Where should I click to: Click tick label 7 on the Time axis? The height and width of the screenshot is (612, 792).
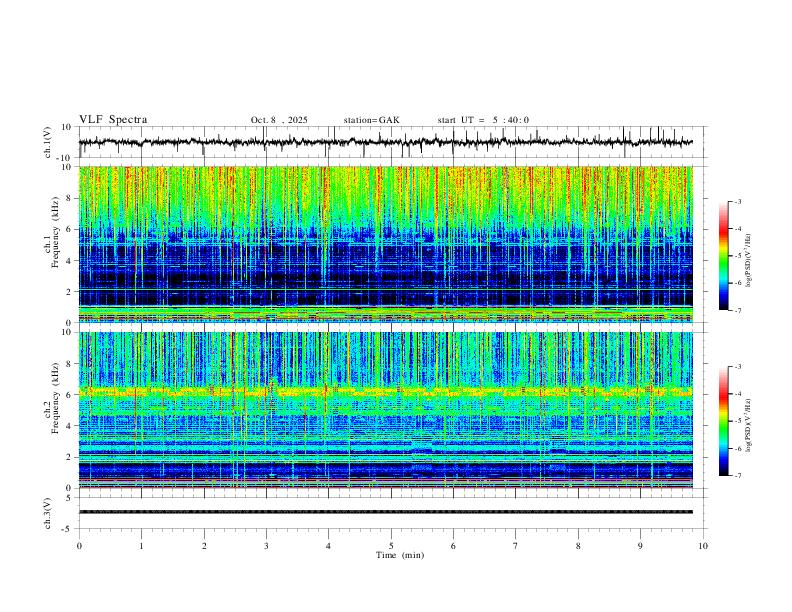pos(516,546)
